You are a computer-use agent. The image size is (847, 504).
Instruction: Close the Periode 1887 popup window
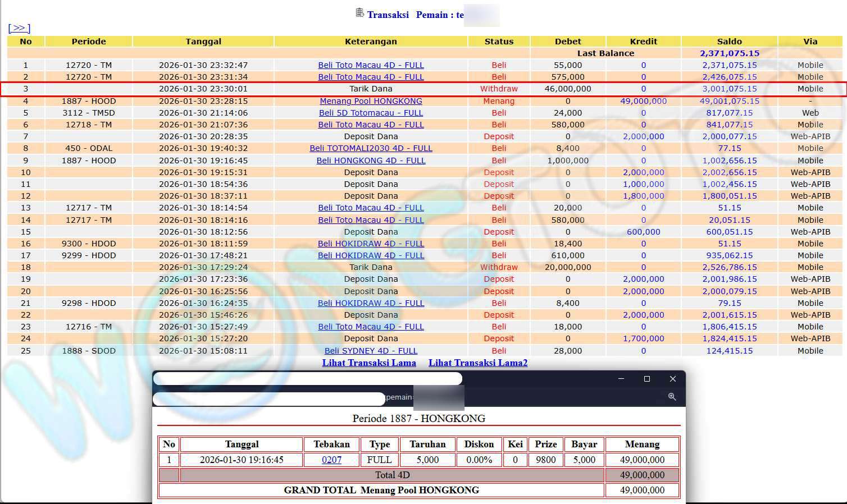pyautogui.click(x=672, y=379)
